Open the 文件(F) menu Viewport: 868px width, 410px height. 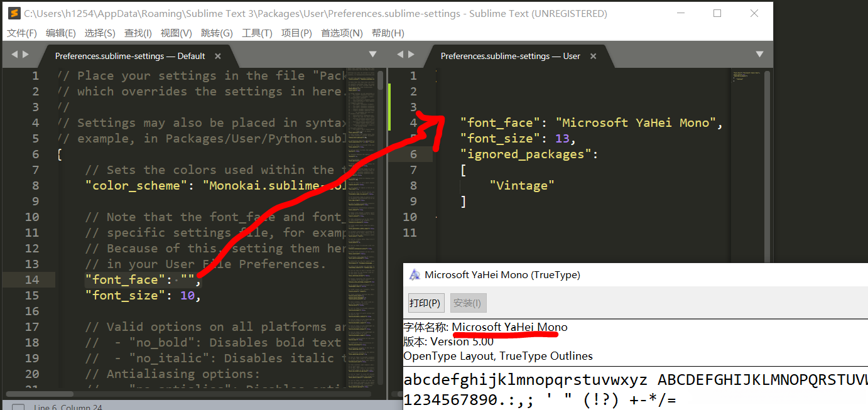tap(22, 33)
